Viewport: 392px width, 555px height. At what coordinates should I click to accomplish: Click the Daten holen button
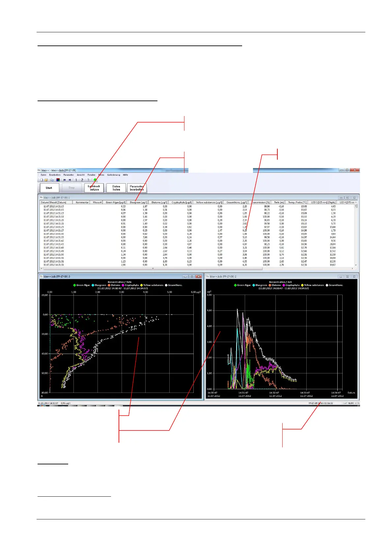click(x=116, y=188)
